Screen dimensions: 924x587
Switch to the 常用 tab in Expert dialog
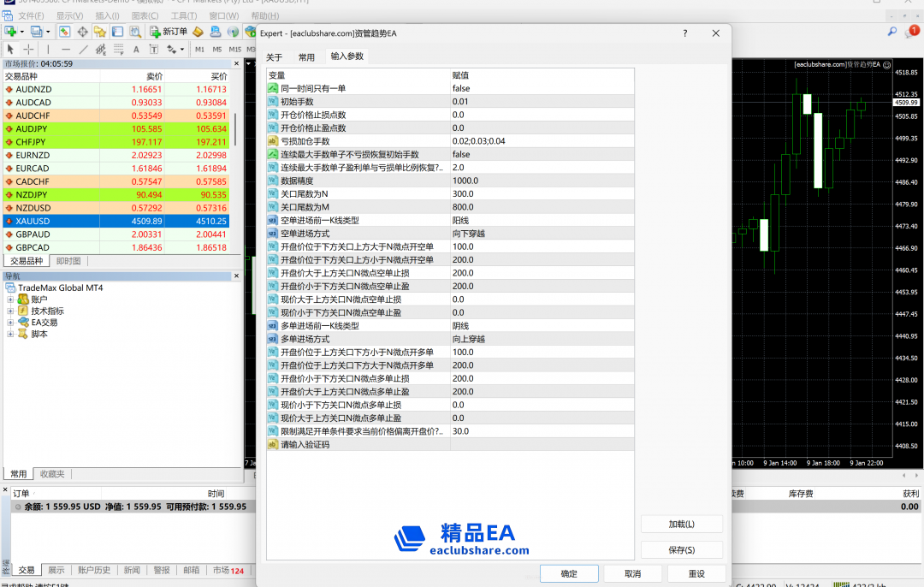coord(306,57)
